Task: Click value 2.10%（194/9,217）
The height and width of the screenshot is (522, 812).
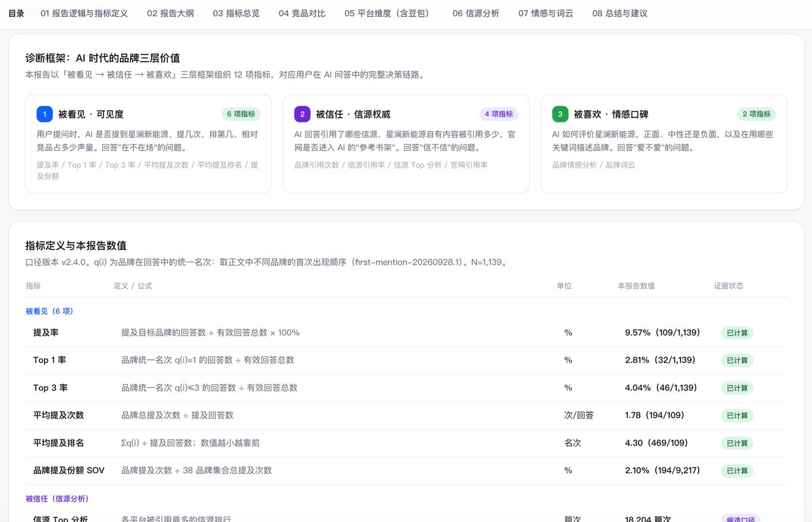Action: 662,471
